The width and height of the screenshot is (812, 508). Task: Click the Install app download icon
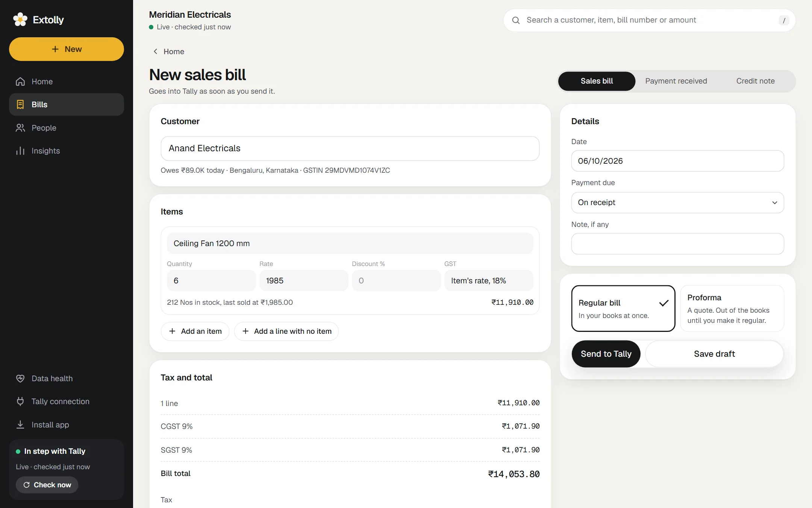[20, 424]
